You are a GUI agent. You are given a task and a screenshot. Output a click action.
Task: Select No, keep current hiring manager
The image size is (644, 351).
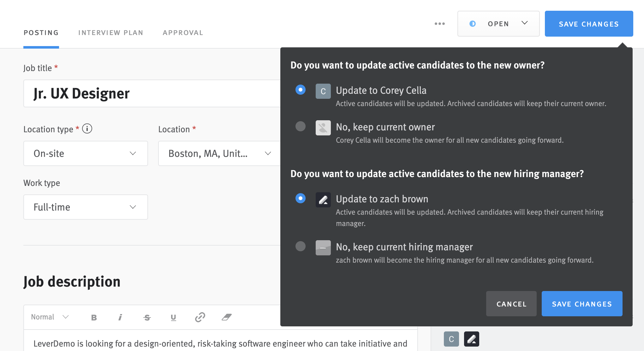(x=301, y=247)
